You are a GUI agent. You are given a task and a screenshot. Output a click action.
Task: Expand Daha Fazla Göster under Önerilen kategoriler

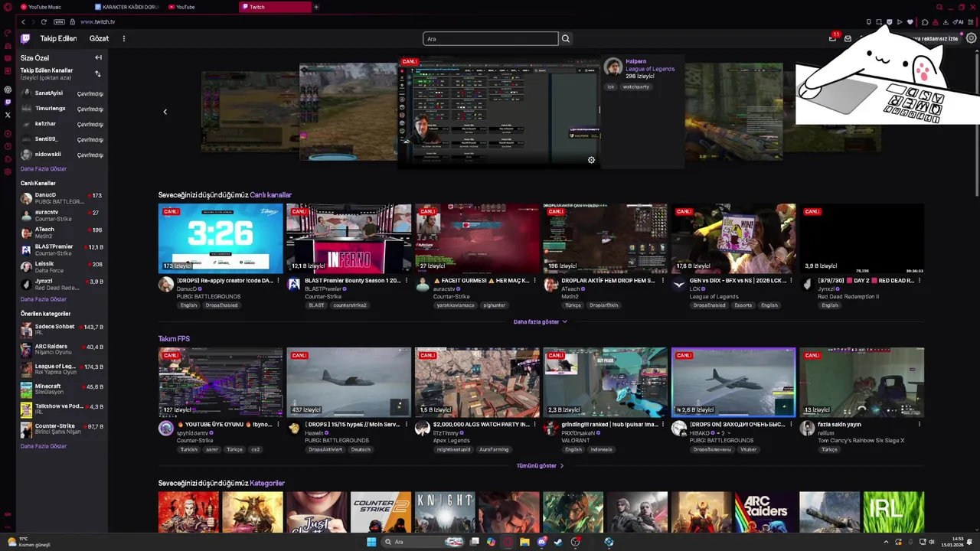[x=44, y=446]
